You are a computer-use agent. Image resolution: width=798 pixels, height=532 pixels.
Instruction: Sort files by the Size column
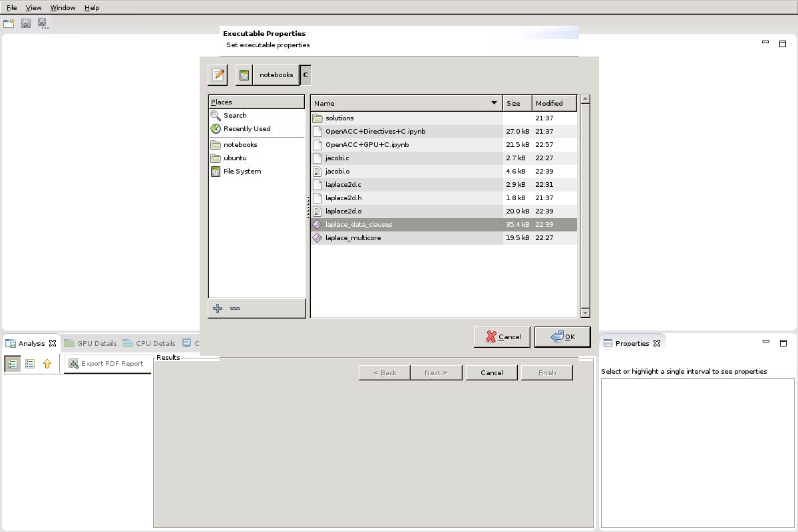pos(516,103)
